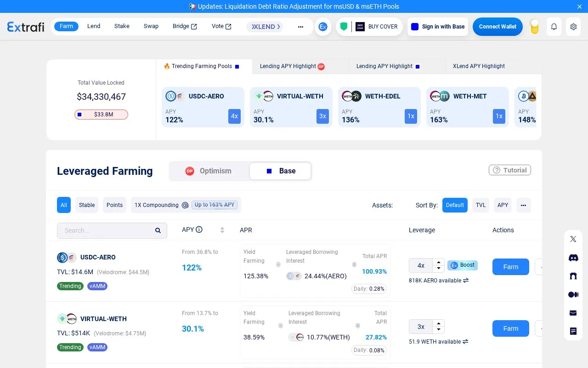Sign in with Base
588x368 pixels.
click(x=438, y=27)
